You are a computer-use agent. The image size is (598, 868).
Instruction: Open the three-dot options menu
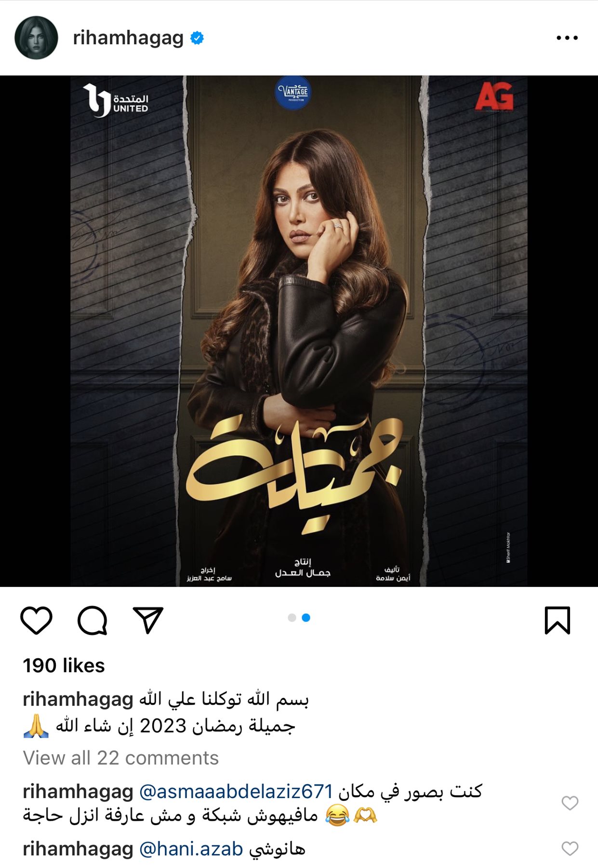pyautogui.click(x=567, y=38)
